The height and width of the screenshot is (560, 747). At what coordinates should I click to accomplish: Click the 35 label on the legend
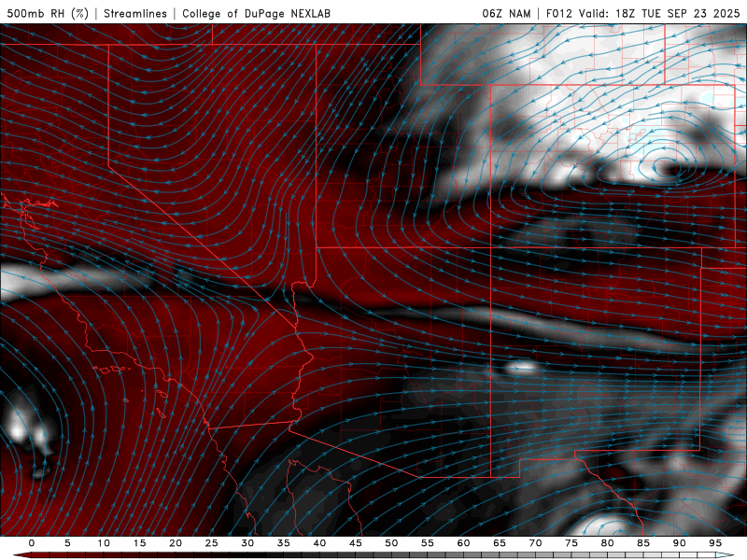[284, 543]
